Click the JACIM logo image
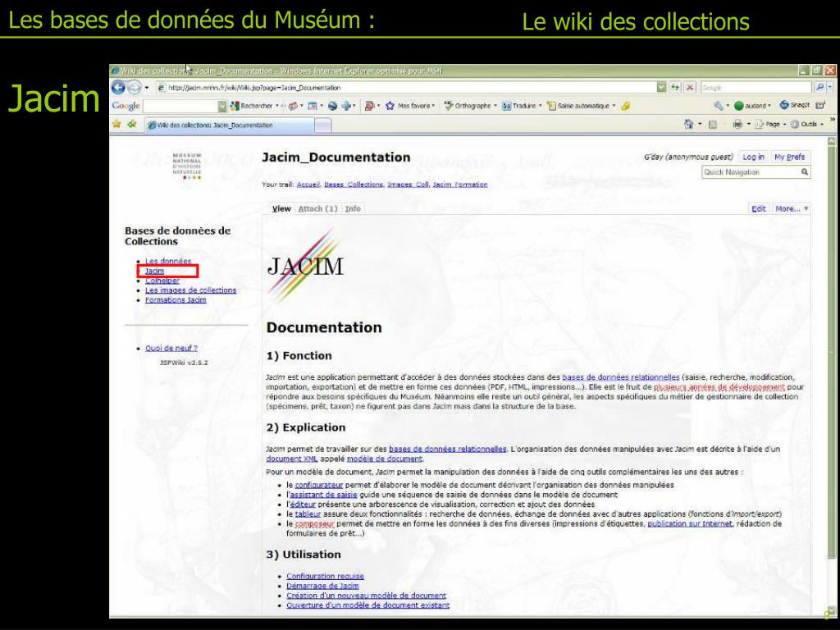The height and width of the screenshot is (630, 840). pyautogui.click(x=305, y=265)
